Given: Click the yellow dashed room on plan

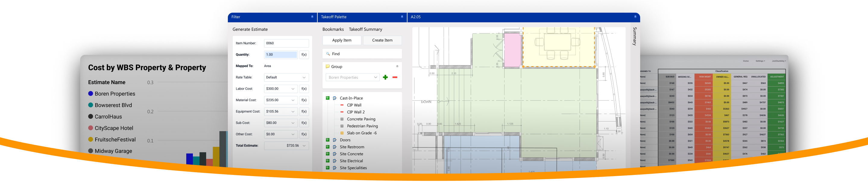Looking at the screenshot, I should pyautogui.click(x=558, y=47).
